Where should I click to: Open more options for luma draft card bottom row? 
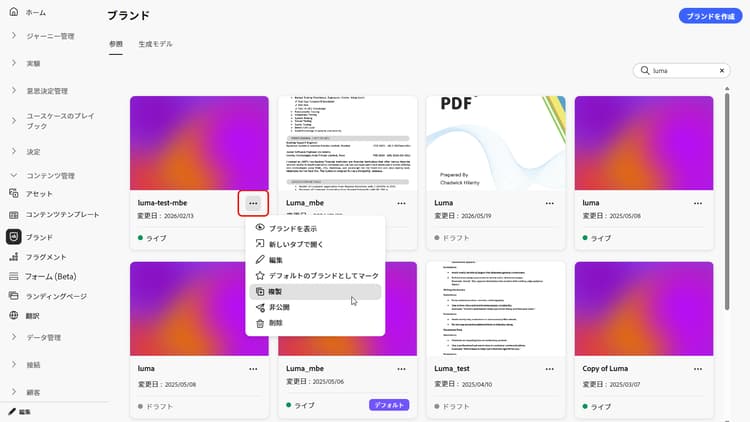[253, 369]
